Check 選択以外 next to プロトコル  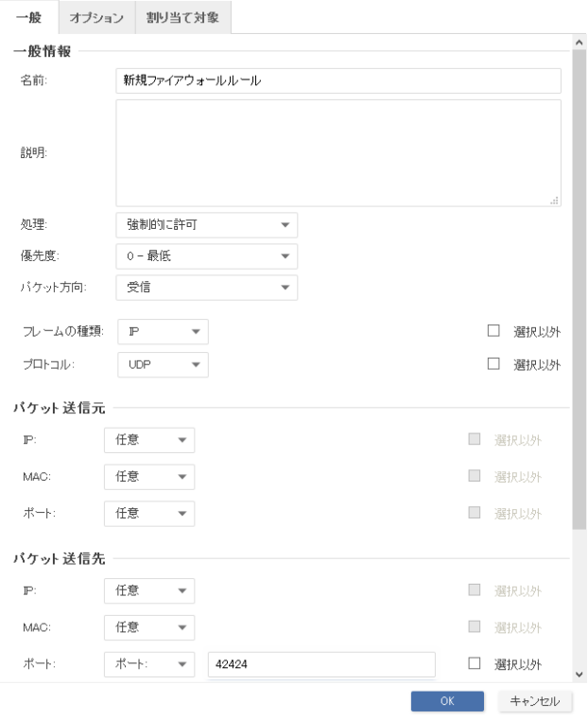click(x=493, y=364)
